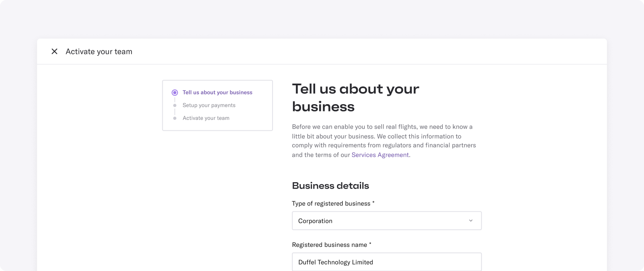Open the Type of registered business dropdown
This screenshot has height=271, width=644.
pyautogui.click(x=387, y=221)
